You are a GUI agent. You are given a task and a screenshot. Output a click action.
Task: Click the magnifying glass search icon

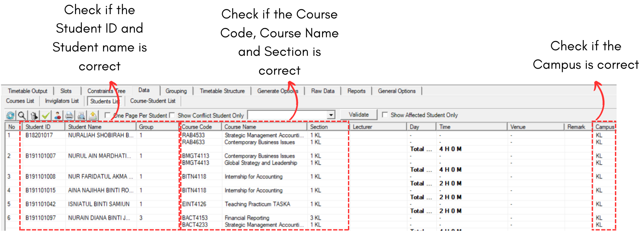tap(22, 116)
